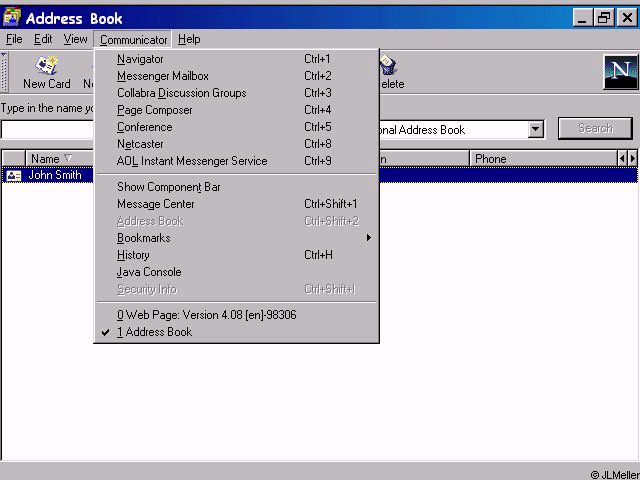
Task: Open the View menu
Action: 75,39
